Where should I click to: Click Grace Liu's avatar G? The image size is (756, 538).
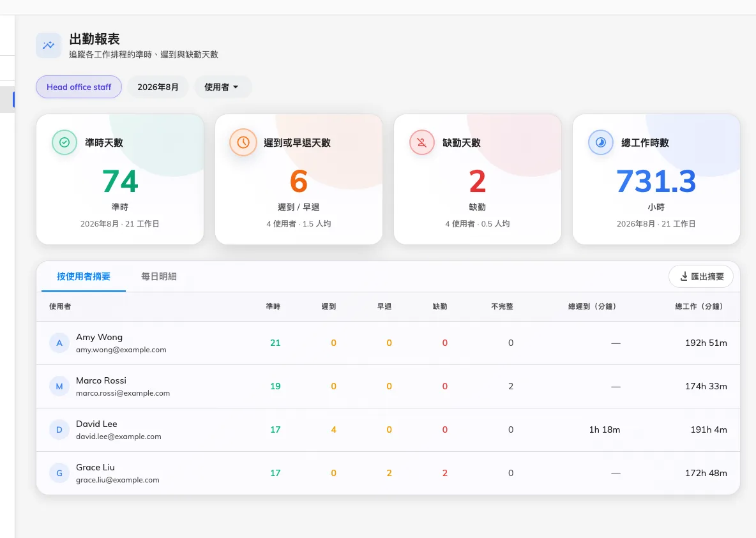[x=59, y=474]
